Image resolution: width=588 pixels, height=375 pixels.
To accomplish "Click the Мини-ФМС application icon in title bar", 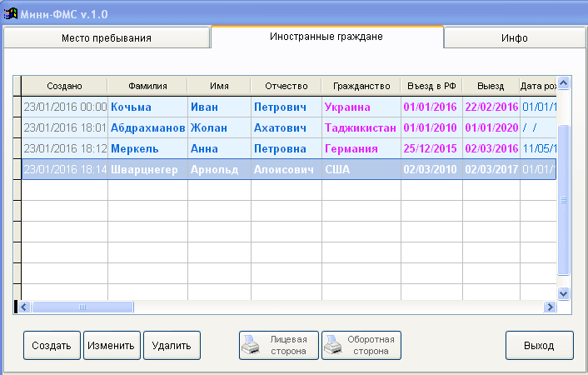I will tap(11, 14).
